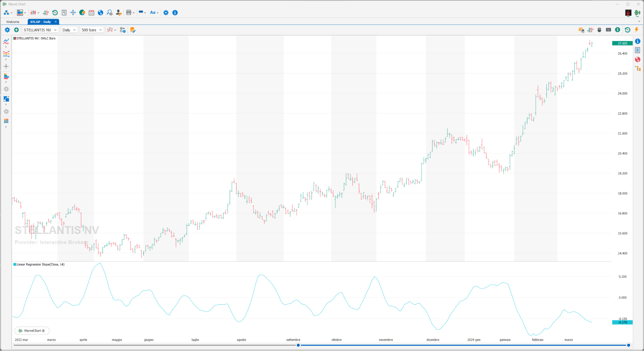Open the indicator settings toggles icon

point(123,30)
